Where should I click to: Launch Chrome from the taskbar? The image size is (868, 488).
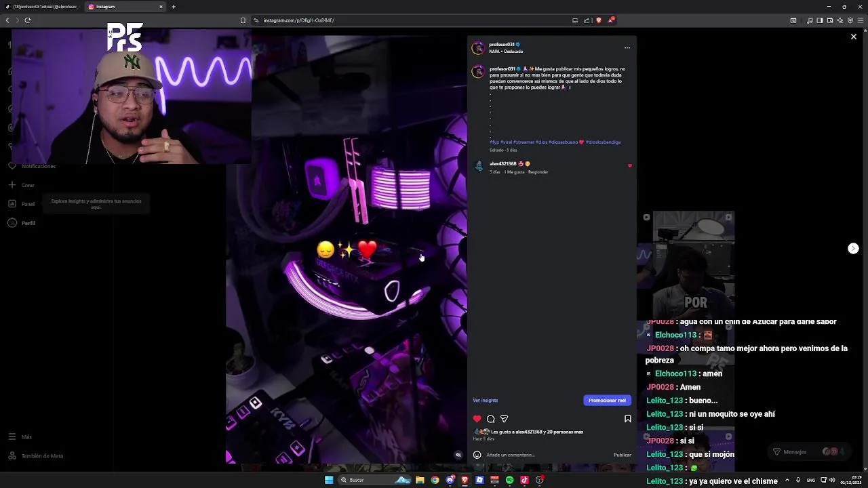[435, 480]
